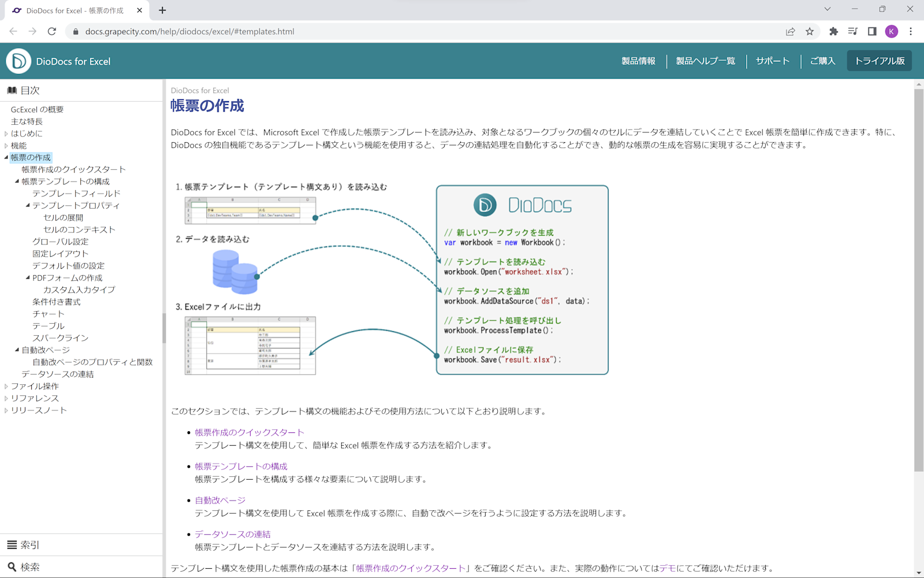This screenshot has height=578, width=924.
Task: Collapse the 帳票の作成 tree node
Action: (6, 157)
